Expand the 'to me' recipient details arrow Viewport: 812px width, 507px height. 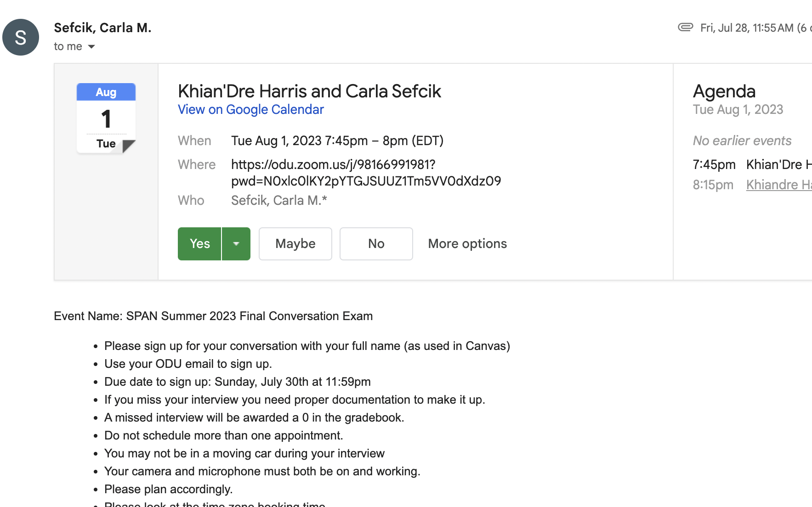tap(91, 46)
